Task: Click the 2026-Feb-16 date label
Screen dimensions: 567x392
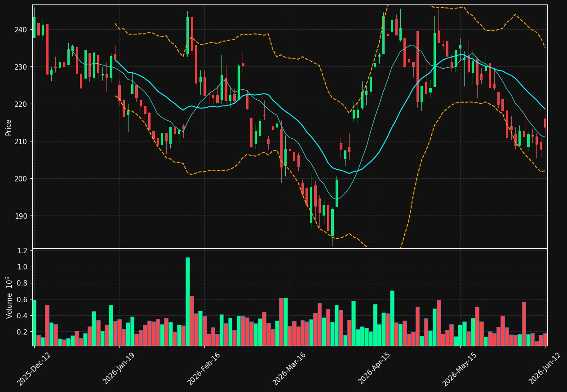Action: (204, 369)
